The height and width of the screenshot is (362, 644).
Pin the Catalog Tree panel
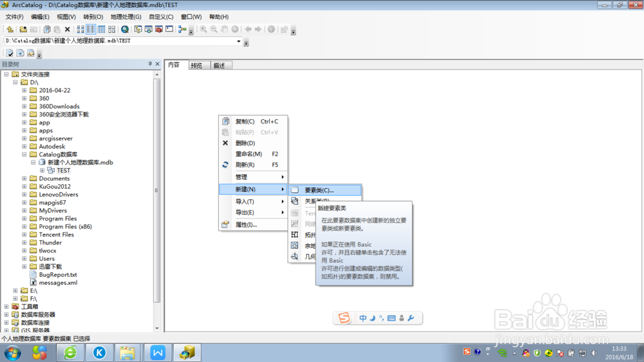click(150, 64)
